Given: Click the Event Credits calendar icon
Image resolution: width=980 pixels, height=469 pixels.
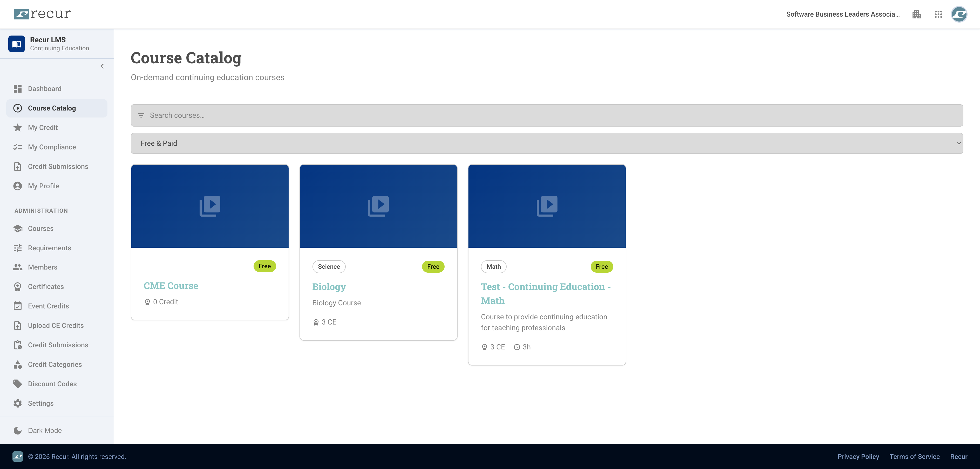Looking at the screenshot, I should 17,306.
